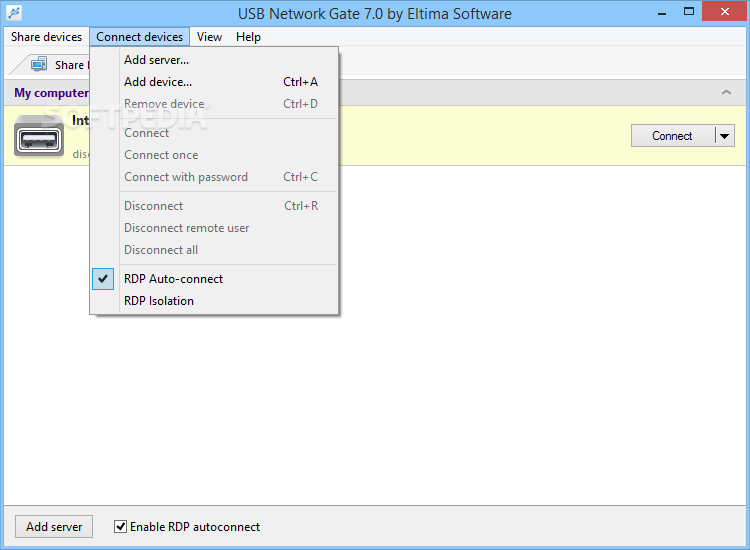The height and width of the screenshot is (550, 750).
Task: Select Connect in the dropdown menu
Action: pos(214,133)
